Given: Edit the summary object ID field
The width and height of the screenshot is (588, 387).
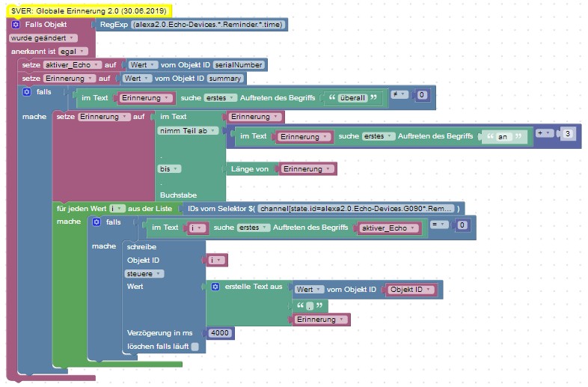Looking at the screenshot, I should coord(225,78).
